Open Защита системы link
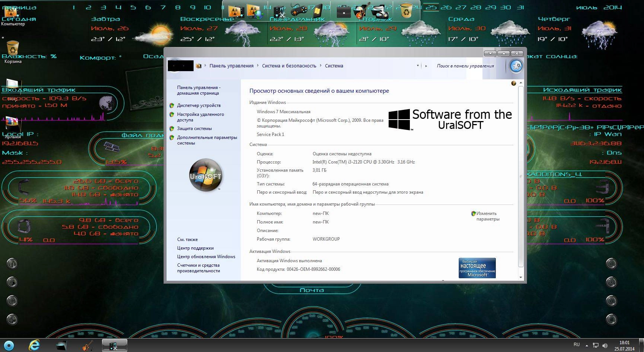 [x=194, y=129]
